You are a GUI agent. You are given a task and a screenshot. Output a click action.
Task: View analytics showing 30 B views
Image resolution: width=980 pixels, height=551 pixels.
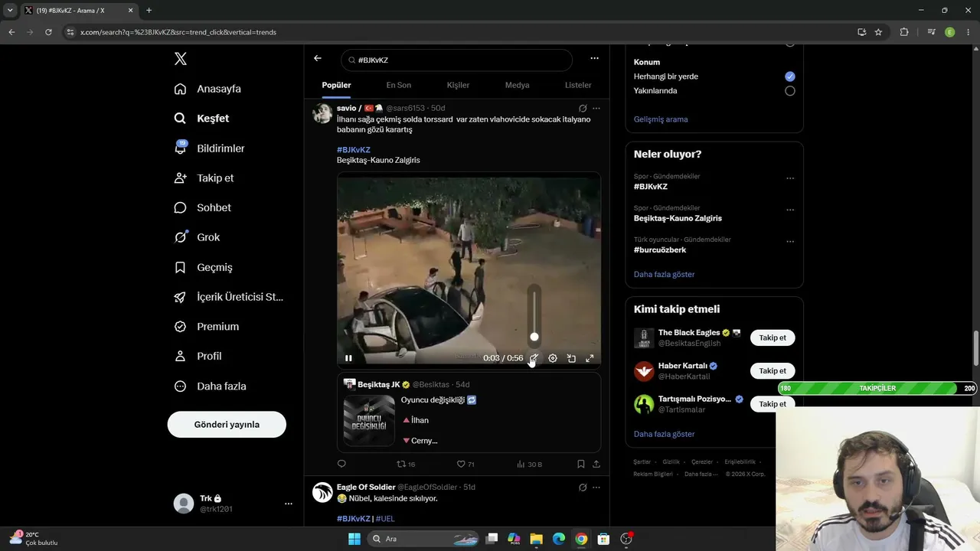point(529,464)
